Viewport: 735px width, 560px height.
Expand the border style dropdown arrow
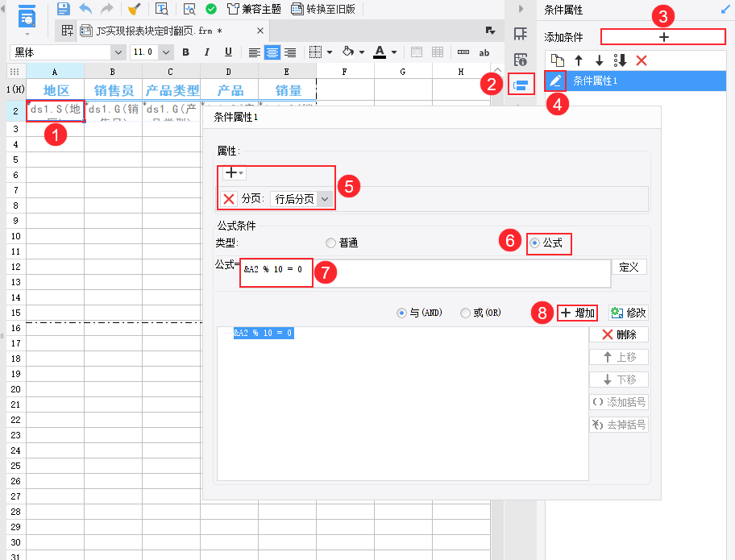point(330,52)
